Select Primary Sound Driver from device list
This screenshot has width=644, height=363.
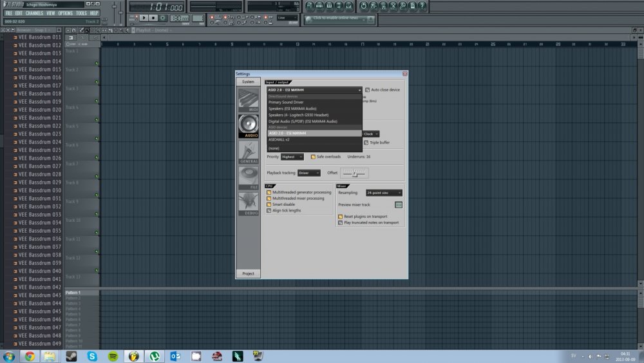(x=314, y=103)
